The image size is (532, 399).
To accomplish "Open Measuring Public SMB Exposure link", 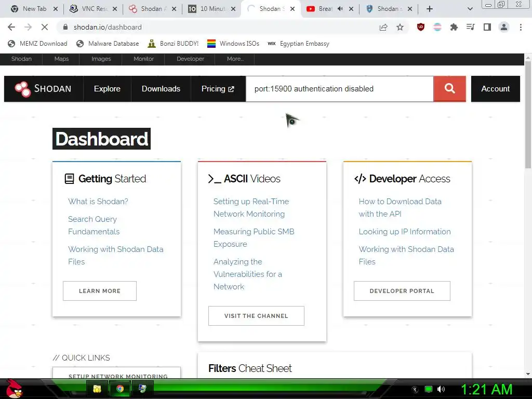I will point(254,238).
